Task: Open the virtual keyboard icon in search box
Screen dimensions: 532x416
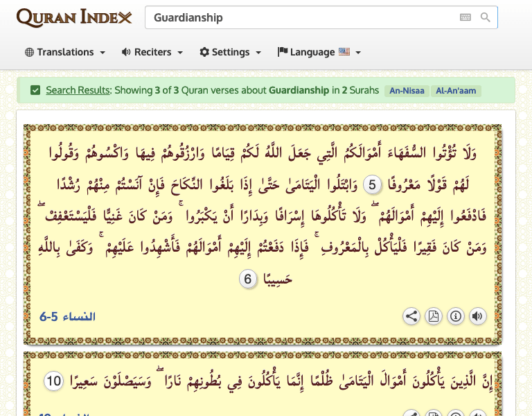Action: [465, 17]
